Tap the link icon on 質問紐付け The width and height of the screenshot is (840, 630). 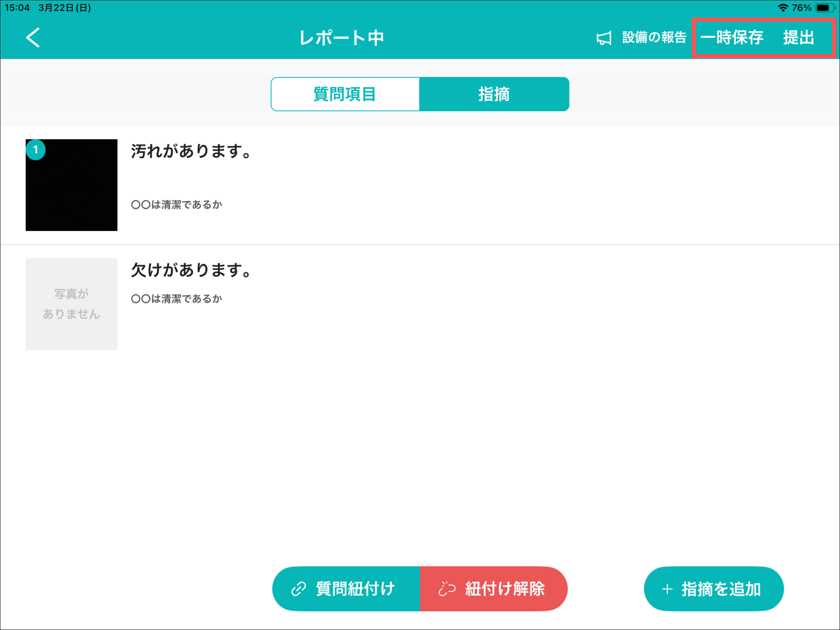[299, 589]
